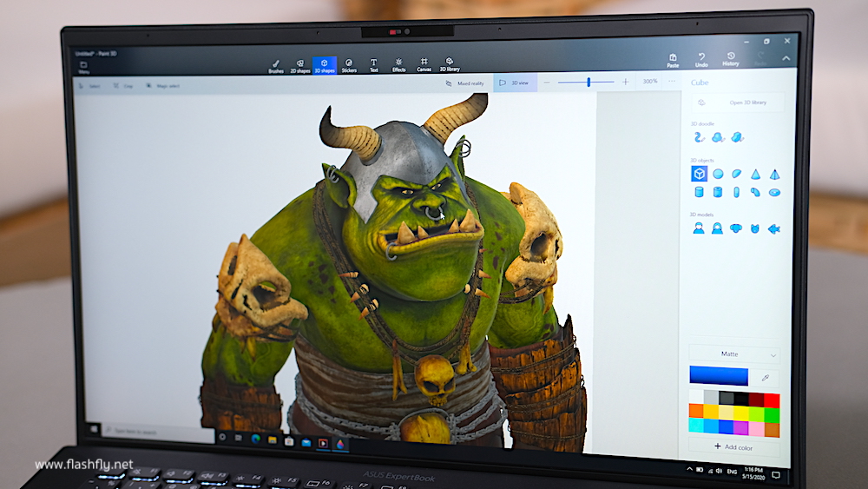Click the Add color button
Screen dimensions: 868x489
734,446
